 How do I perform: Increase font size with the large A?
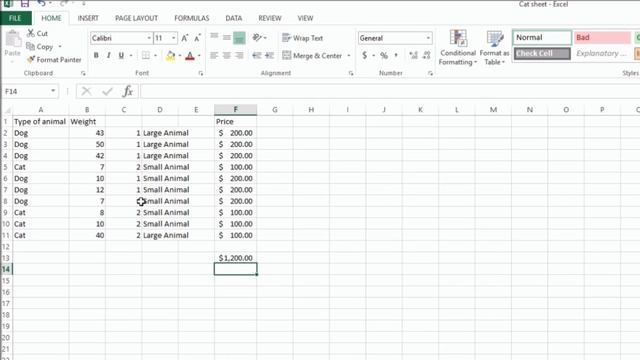pyautogui.click(x=184, y=38)
